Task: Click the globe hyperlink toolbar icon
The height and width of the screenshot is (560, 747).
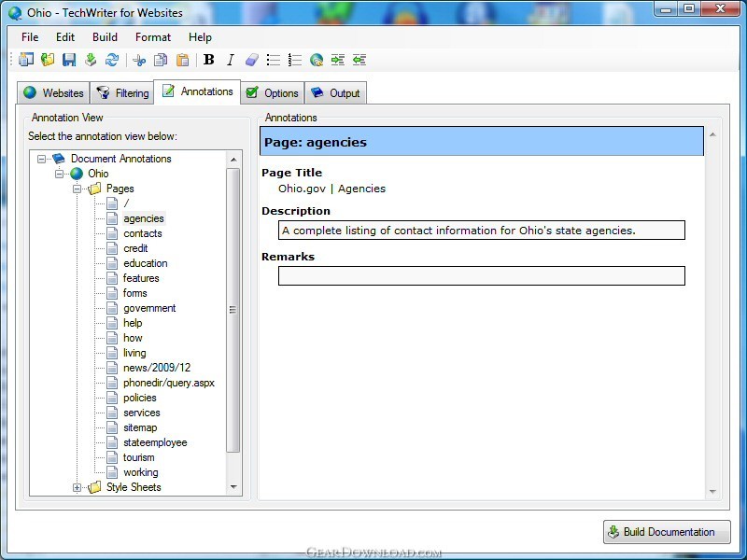Action: tap(317, 60)
